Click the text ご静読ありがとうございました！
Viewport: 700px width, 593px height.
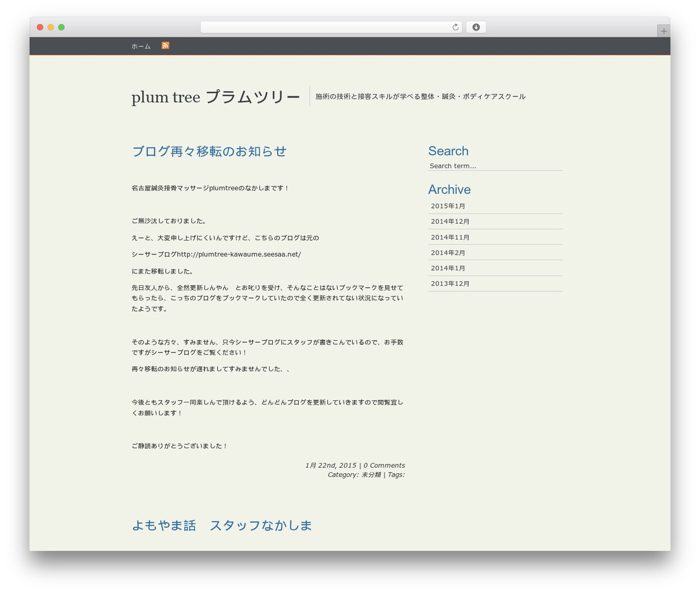click(x=179, y=446)
